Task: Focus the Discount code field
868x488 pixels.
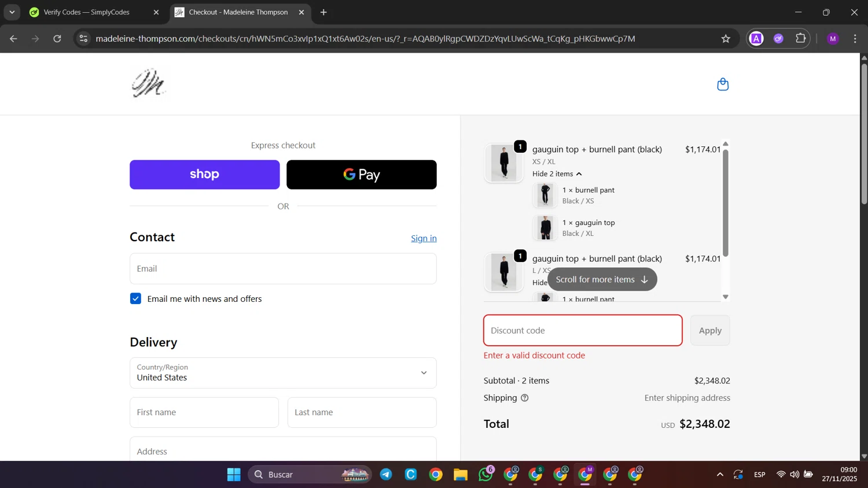Action: (x=583, y=331)
